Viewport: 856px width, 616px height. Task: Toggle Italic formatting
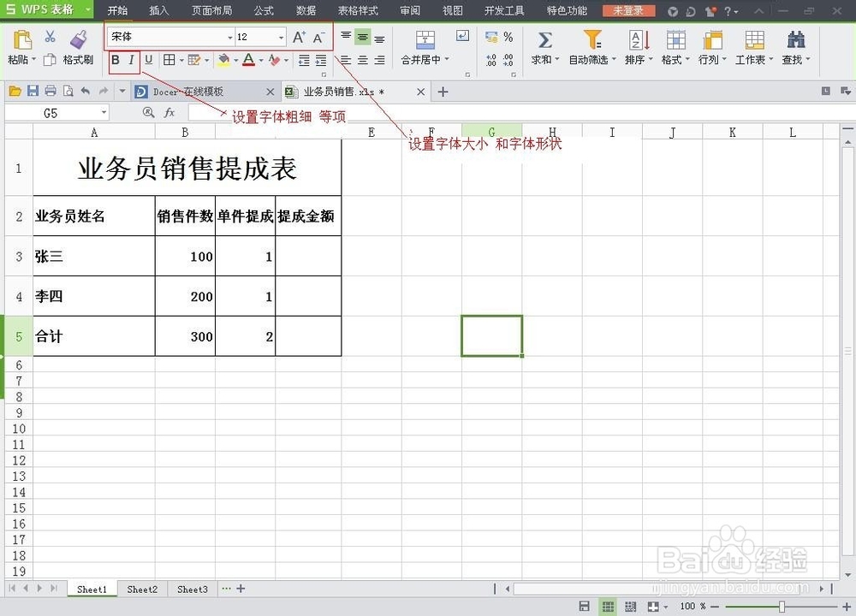(132, 60)
